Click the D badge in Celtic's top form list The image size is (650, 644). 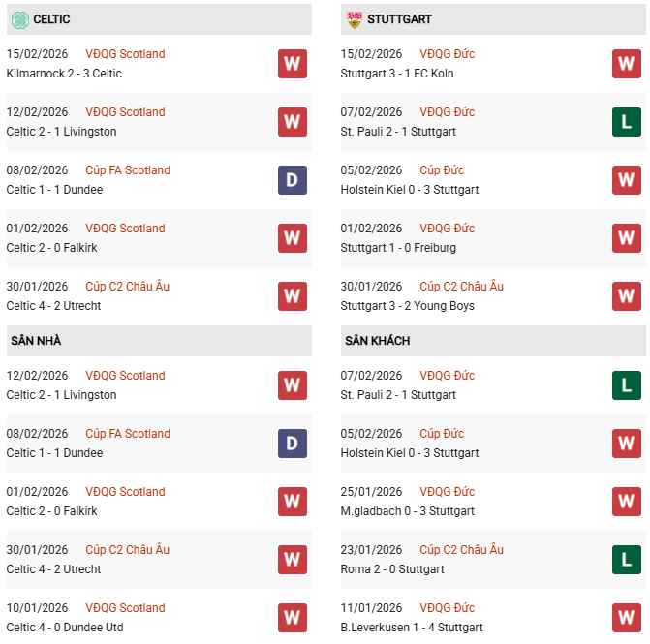tap(292, 180)
